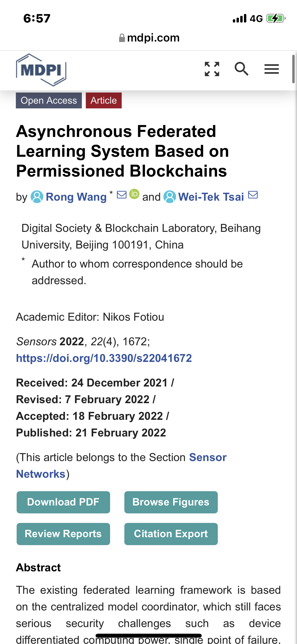297x644 pixels.
Task: Open author link Wei-Tek Tsai
Action: click(x=211, y=197)
